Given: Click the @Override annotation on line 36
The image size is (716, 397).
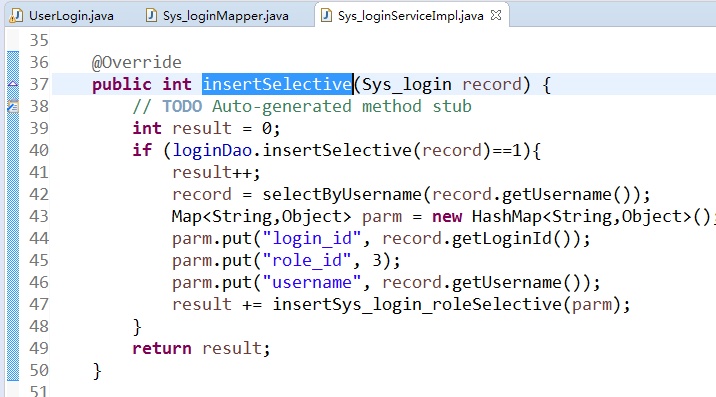Looking at the screenshot, I should (x=137, y=63).
